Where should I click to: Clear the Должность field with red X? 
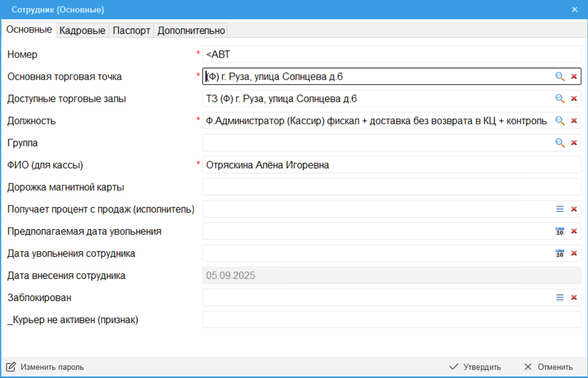(573, 121)
